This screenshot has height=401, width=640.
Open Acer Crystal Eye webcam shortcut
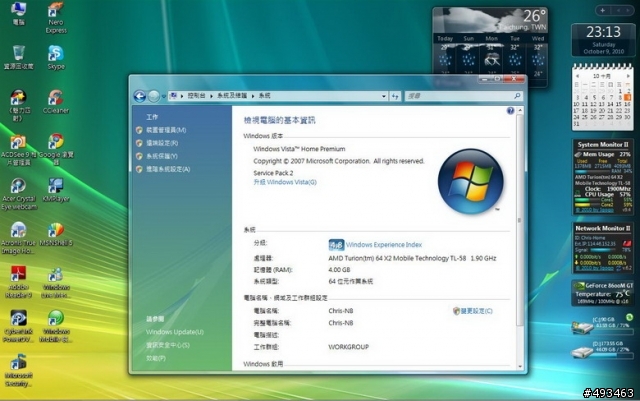[18, 194]
